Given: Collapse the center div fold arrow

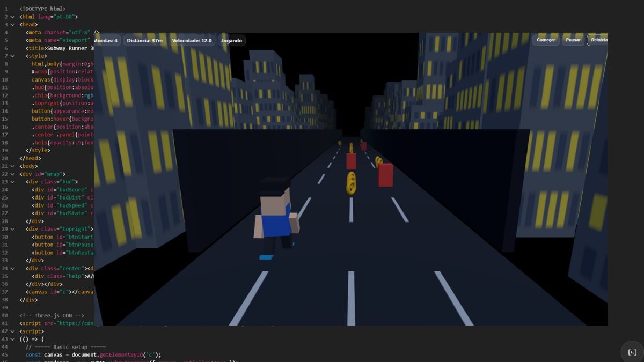Looking at the screenshot, I should 12,268.
